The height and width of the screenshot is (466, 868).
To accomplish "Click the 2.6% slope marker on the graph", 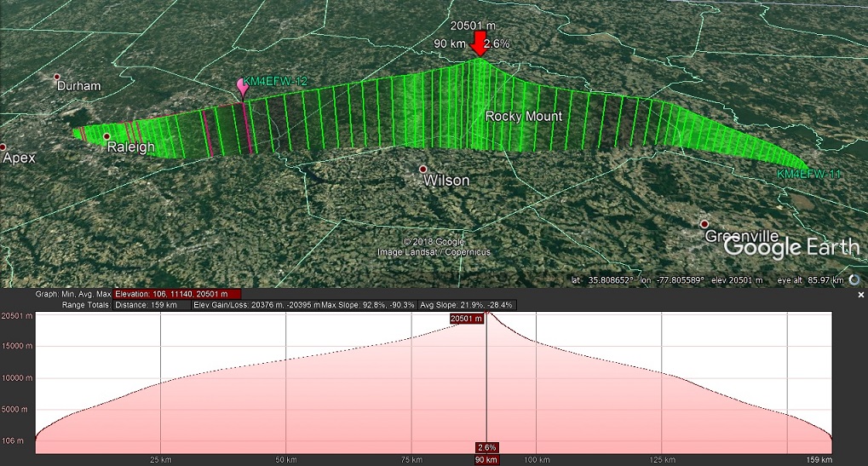I will pos(486,447).
